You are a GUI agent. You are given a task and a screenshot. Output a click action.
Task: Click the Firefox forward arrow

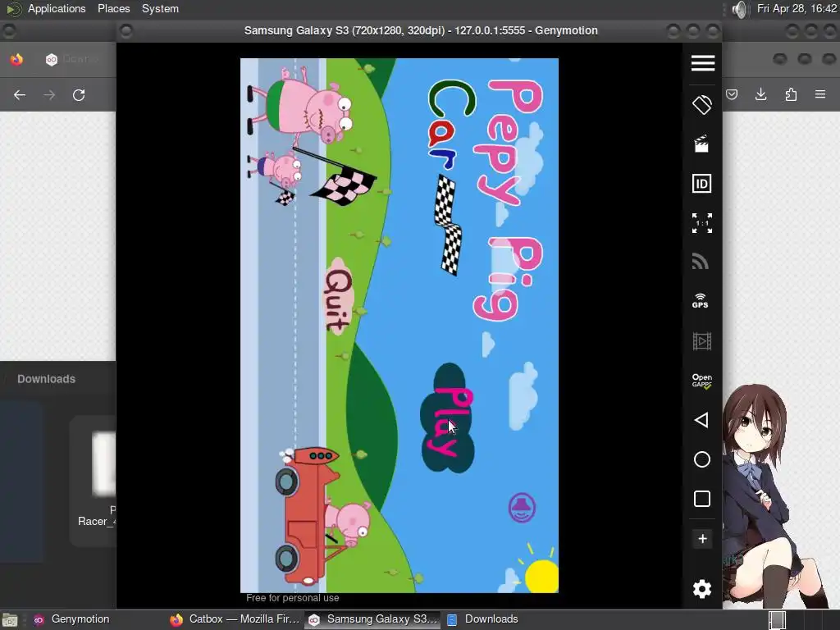click(x=49, y=95)
